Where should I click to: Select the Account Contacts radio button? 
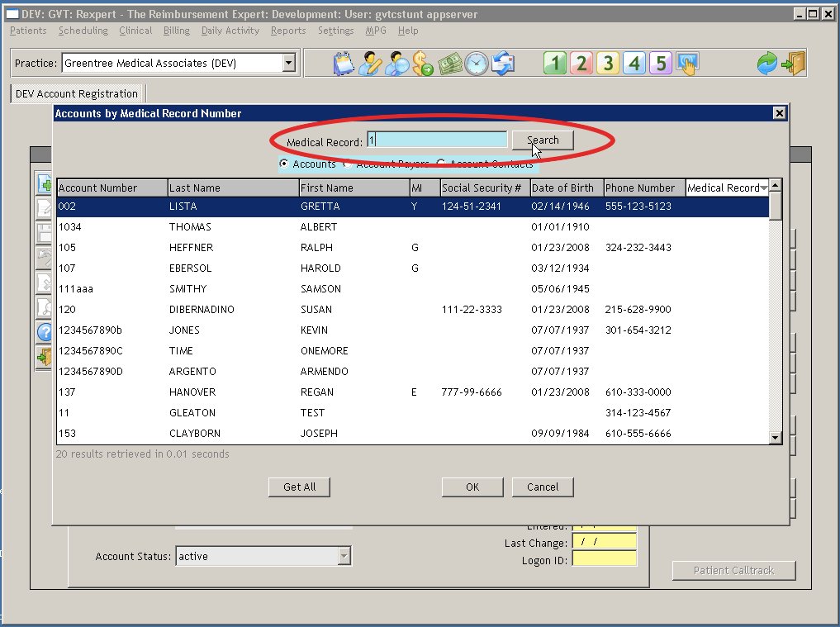click(x=440, y=164)
